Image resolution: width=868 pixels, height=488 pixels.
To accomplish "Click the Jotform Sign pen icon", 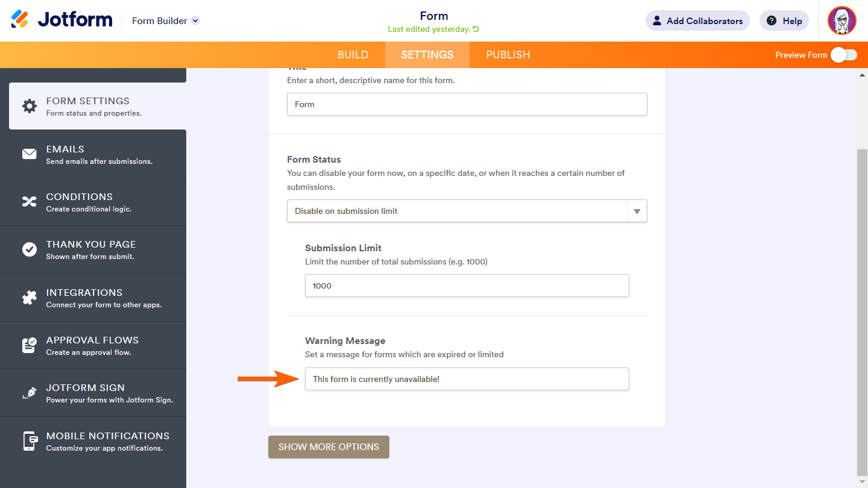I will [x=29, y=393].
